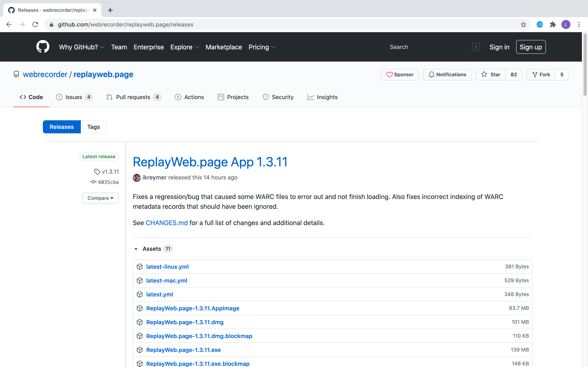This screenshot has height=367, width=588.
Task: Open the browser extensions puzzle icon
Action: (x=553, y=24)
